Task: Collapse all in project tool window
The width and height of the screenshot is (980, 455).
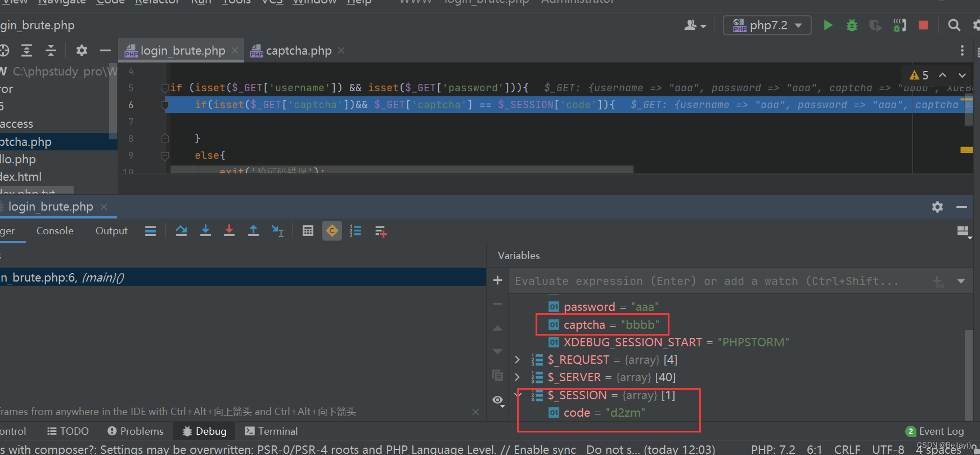Action: pyautogui.click(x=51, y=51)
